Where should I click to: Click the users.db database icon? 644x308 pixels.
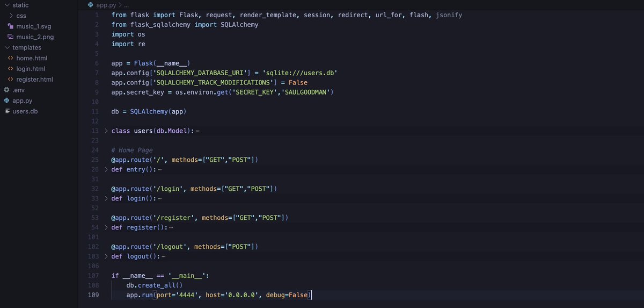(6, 111)
